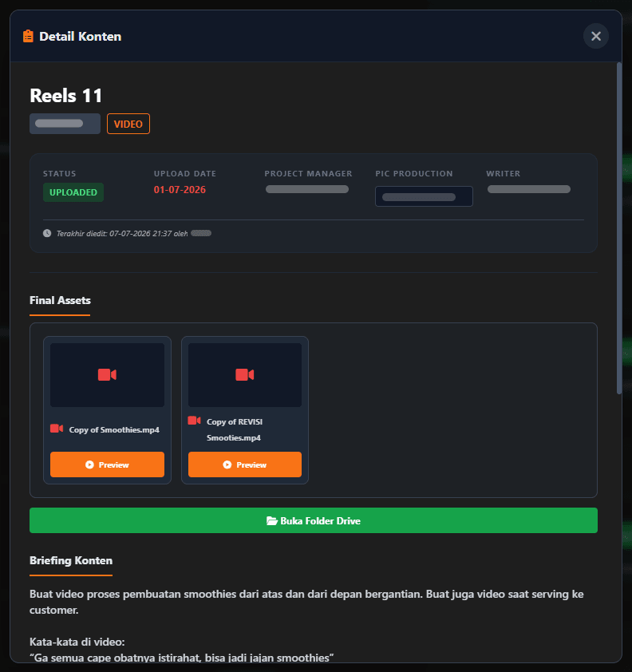Preview the Copy of REVISI Smooties.mp4 video
632x672 pixels.
click(x=245, y=464)
